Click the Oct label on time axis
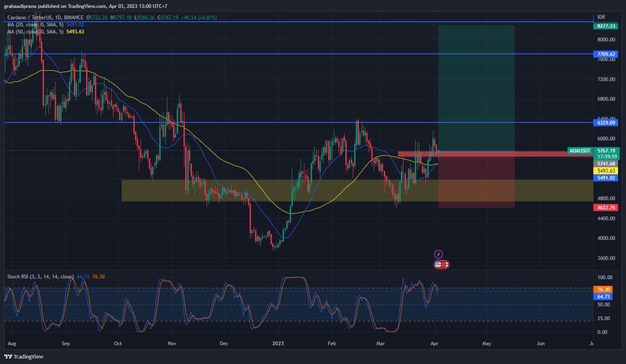This screenshot has width=626, height=364. coord(118,343)
